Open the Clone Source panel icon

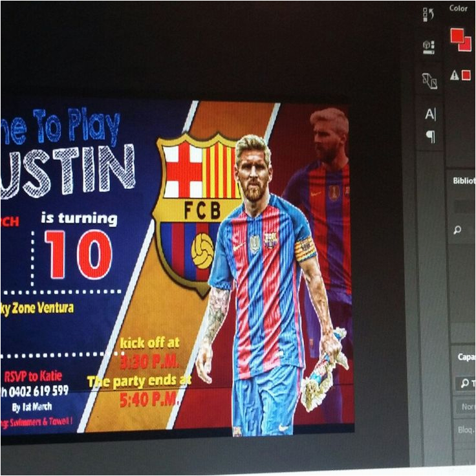(429, 81)
